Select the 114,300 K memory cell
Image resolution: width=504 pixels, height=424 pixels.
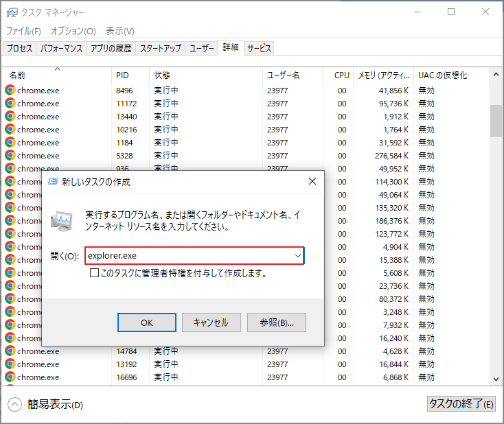tap(391, 182)
